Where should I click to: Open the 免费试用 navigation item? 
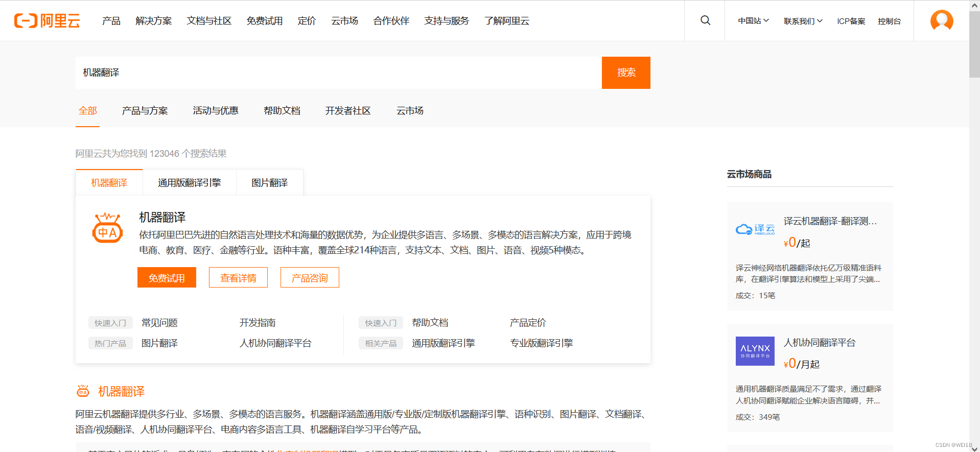pos(265,21)
